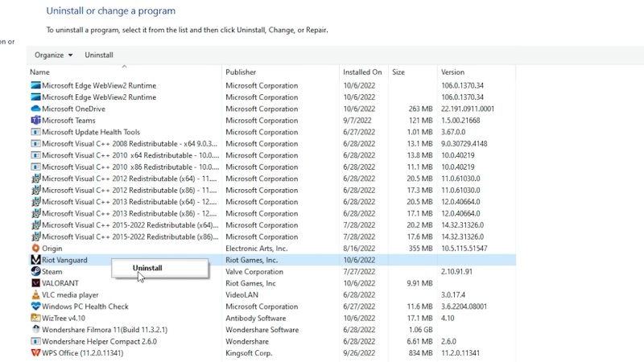
Task: Select Microsoft Teams in the list
Action: [x=68, y=120]
